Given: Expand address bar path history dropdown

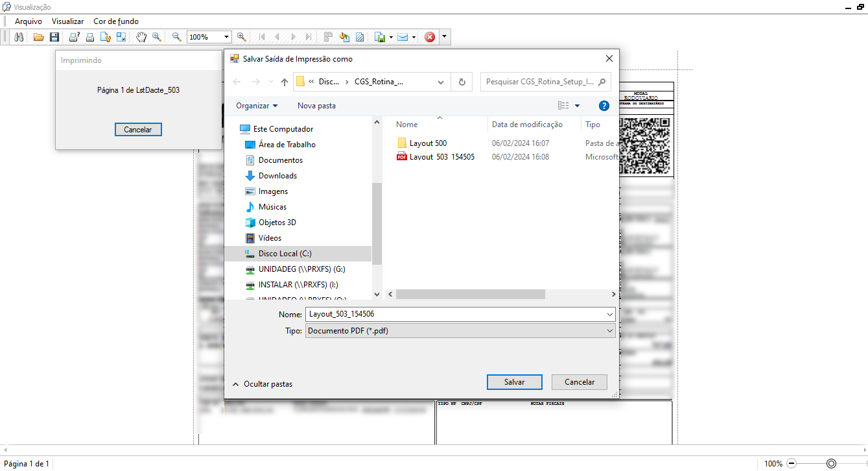Looking at the screenshot, I should [441, 82].
